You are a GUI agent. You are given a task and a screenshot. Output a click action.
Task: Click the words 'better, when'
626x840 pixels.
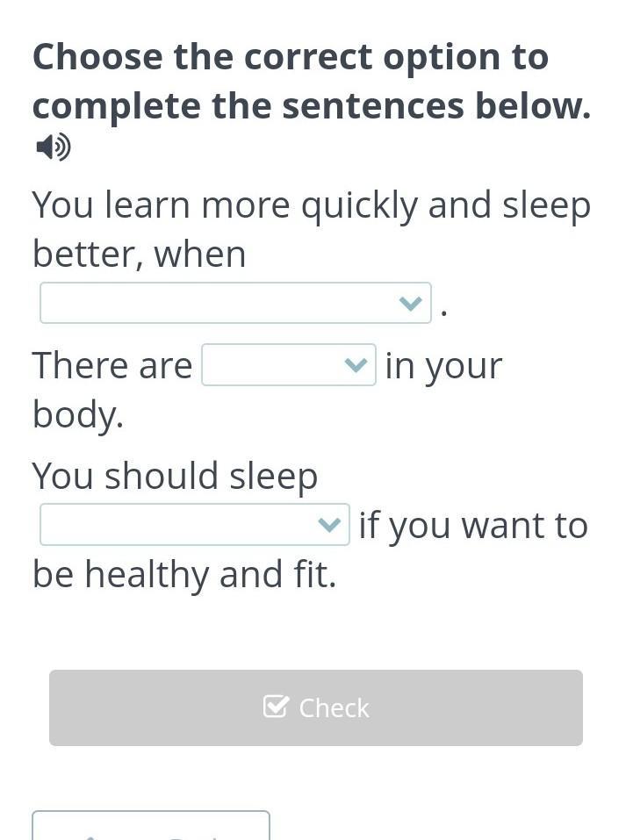tap(139, 255)
